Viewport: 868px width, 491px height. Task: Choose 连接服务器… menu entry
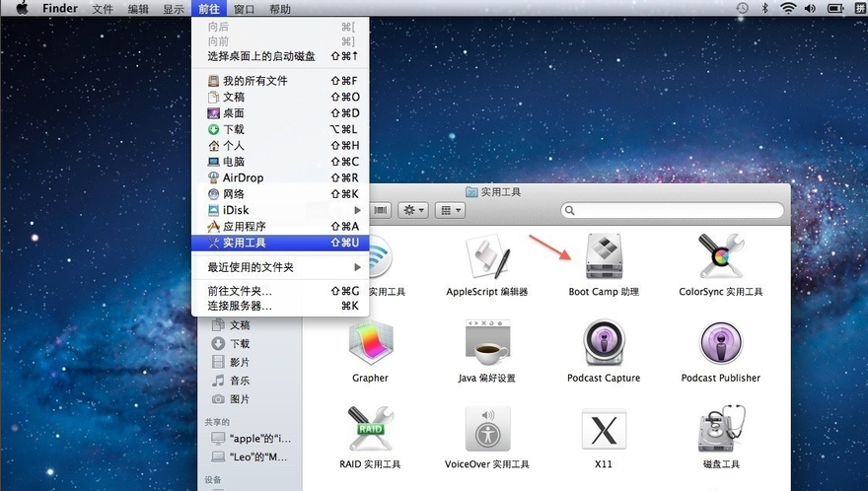280,306
